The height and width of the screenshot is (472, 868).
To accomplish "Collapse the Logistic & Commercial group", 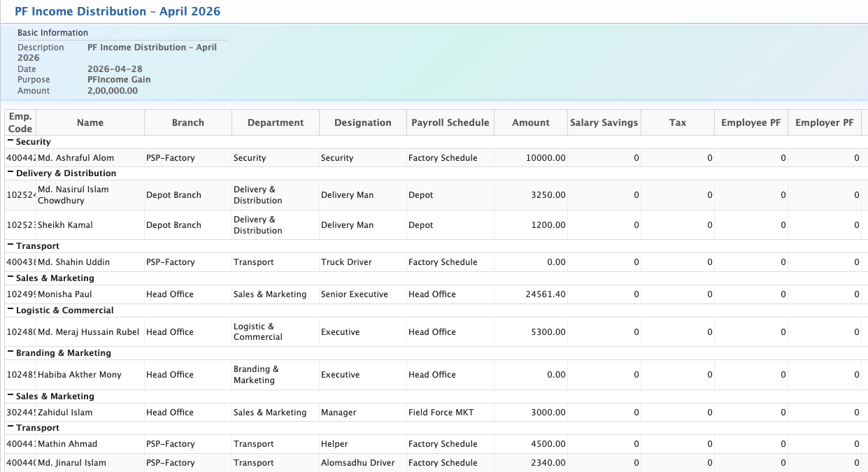I will click(x=10, y=310).
